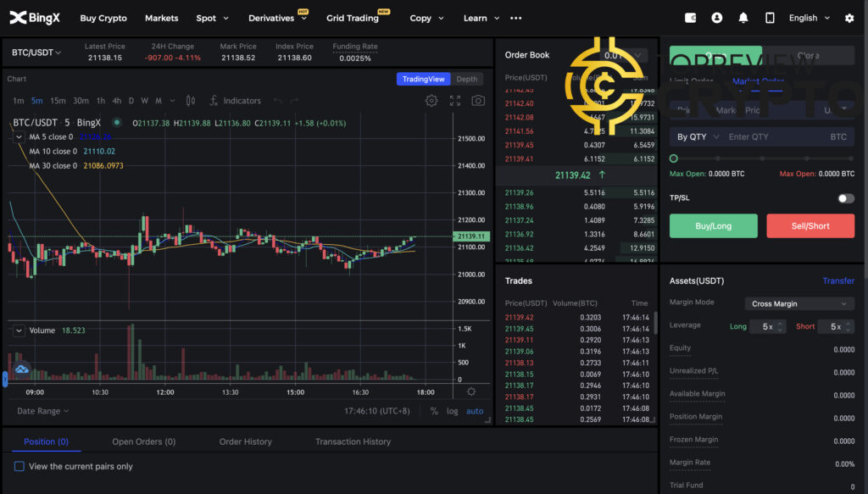Image resolution: width=868 pixels, height=494 pixels.
Task: Collapse the Volume indicator legend
Action: pos(19,330)
